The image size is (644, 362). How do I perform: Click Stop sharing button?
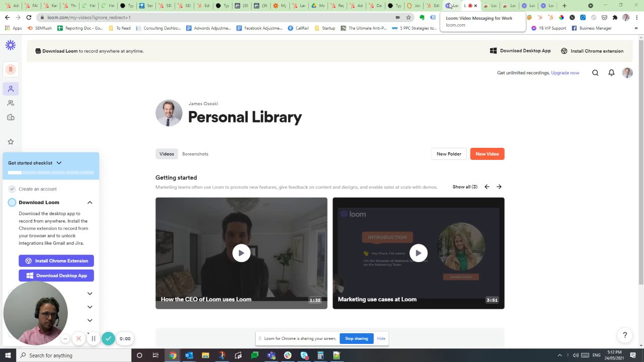click(356, 338)
